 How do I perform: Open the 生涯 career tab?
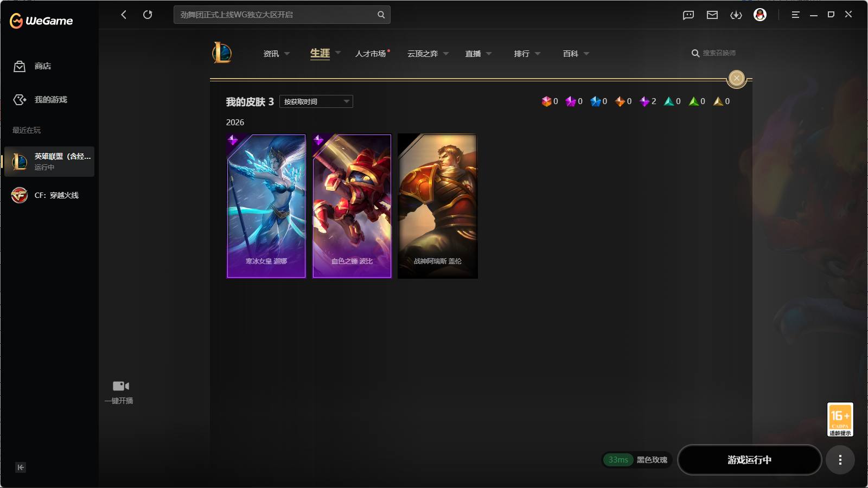320,53
